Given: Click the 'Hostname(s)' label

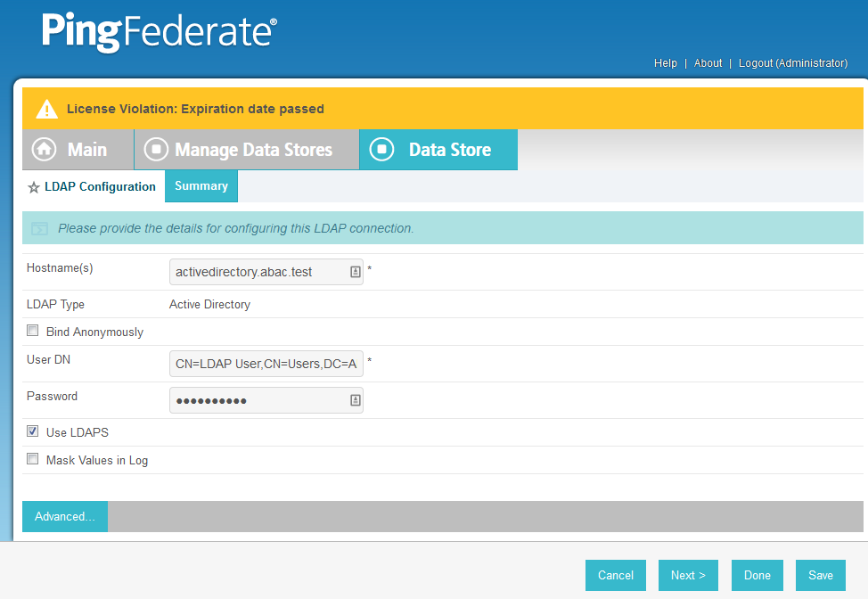Looking at the screenshot, I should (x=60, y=268).
